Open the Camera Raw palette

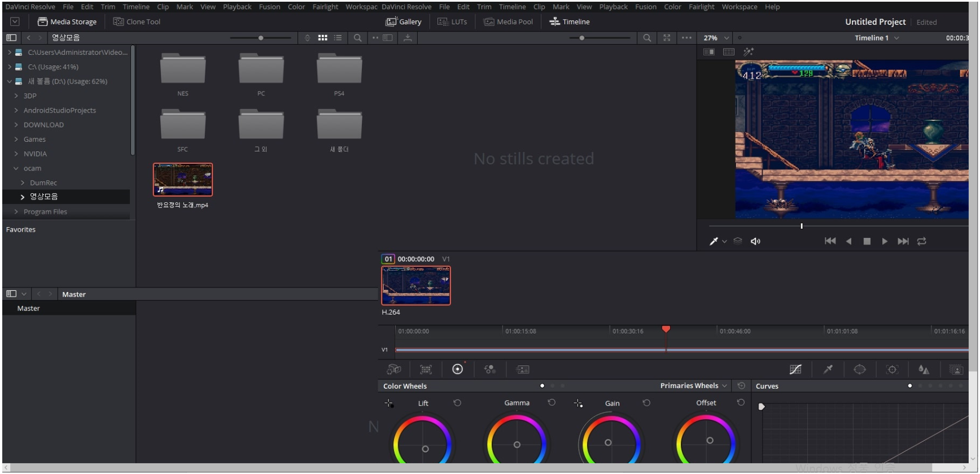(x=394, y=369)
